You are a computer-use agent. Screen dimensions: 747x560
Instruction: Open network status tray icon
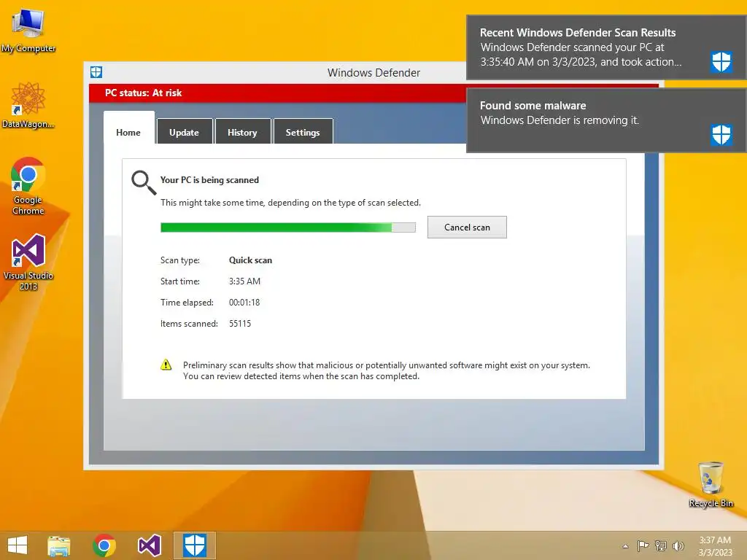click(661, 545)
